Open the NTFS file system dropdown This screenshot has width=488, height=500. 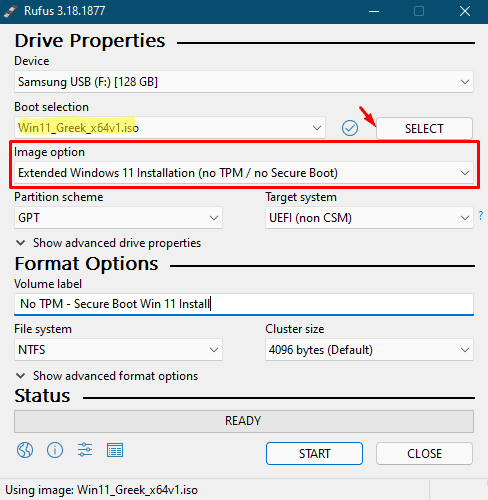pos(118,350)
